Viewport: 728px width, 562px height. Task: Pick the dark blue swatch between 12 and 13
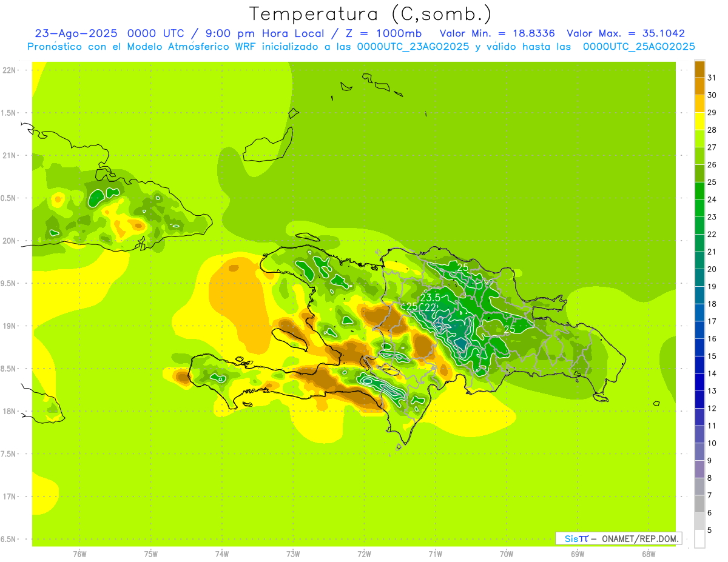click(x=699, y=400)
